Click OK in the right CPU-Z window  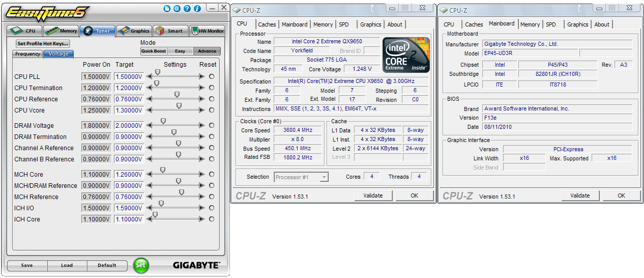pos(622,196)
